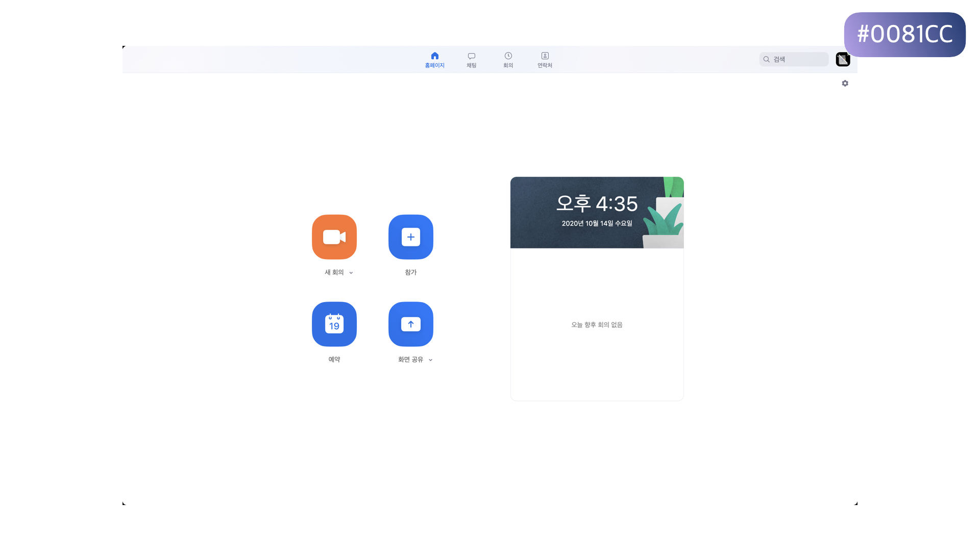Focus the 검색 search field
Image resolution: width=980 pixels, height=551 pixels.
click(794, 59)
